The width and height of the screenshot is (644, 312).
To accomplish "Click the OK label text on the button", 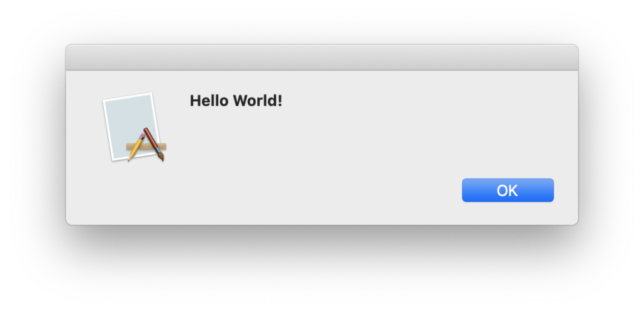I will (508, 191).
